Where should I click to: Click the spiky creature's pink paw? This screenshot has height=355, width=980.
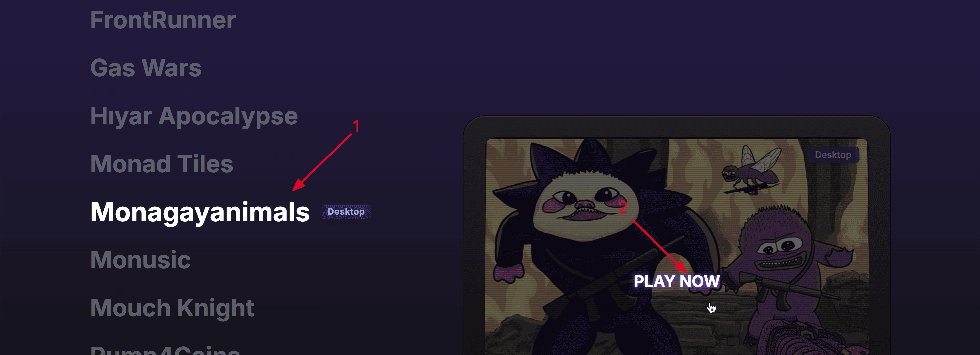tap(509, 273)
